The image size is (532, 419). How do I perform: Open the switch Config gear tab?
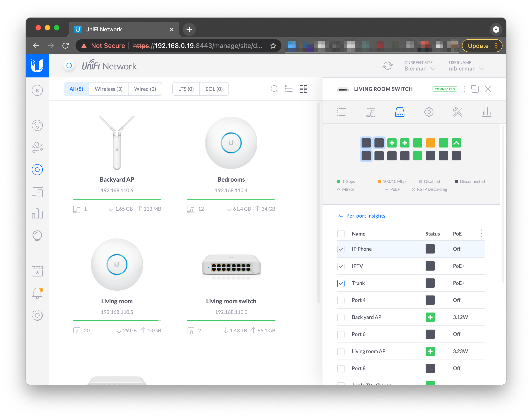pyautogui.click(x=429, y=112)
